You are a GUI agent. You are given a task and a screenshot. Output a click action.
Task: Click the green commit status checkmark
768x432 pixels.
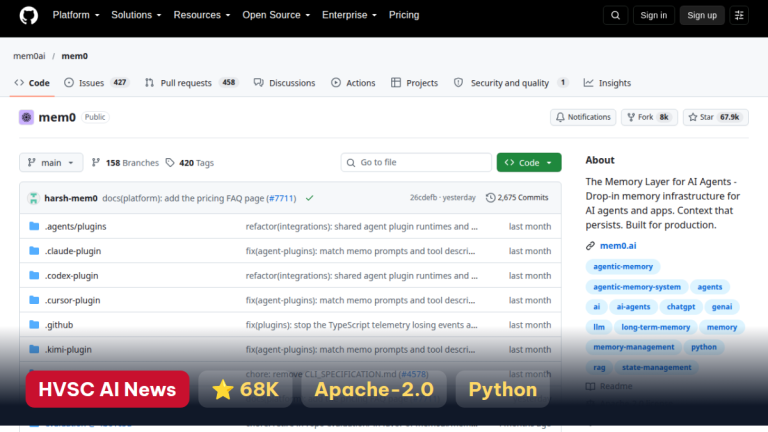[x=310, y=198]
